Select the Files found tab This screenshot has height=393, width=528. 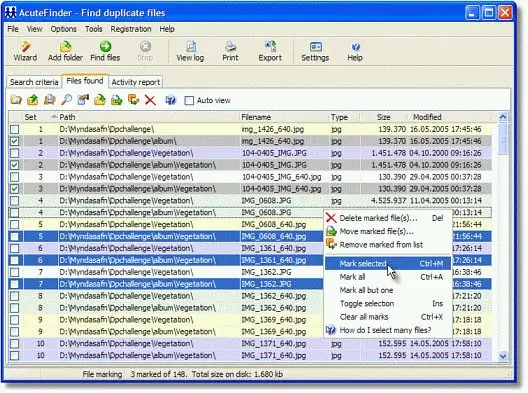[85, 81]
